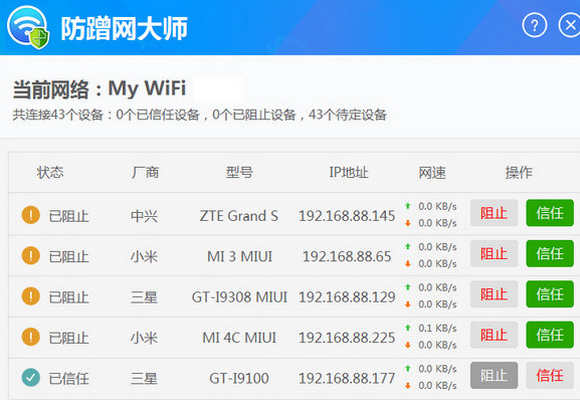Image resolution: width=580 pixels, height=400 pixels.
Task: Open the help question mark icon
Action: 534,26
